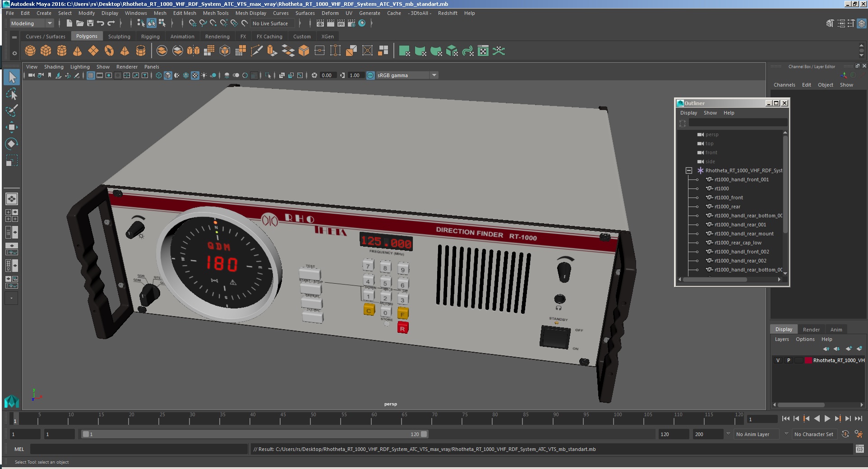Toggle layer playback P box
Viewport: 868px width, 469px height.
(789, 360)
